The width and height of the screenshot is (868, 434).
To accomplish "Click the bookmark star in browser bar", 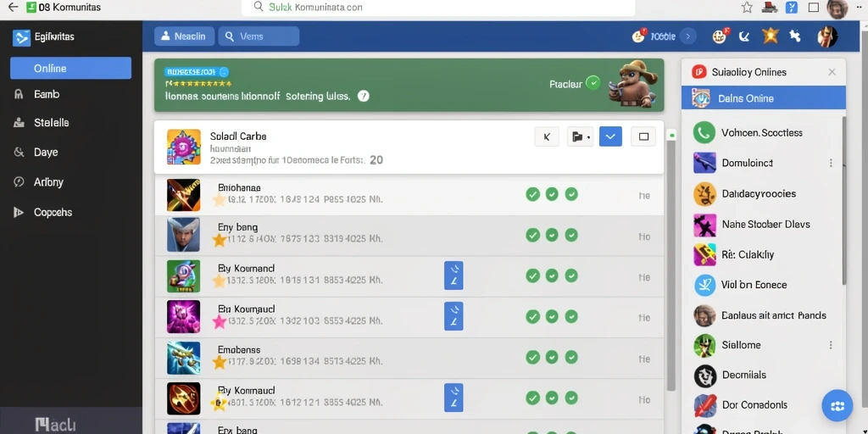I will 747,7.
